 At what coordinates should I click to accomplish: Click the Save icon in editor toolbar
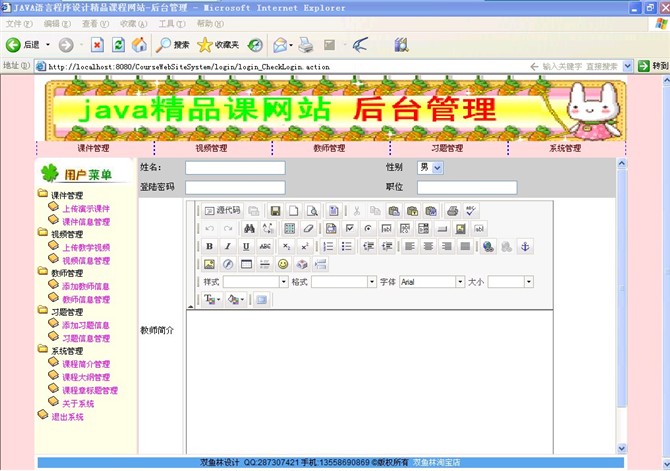pos(275,211)
